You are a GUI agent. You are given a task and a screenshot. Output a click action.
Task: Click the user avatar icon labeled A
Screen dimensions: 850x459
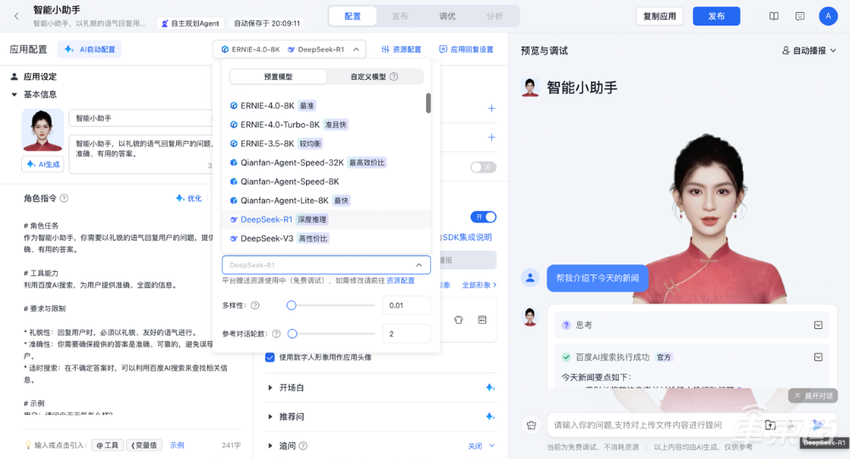[x=827, y=17]
